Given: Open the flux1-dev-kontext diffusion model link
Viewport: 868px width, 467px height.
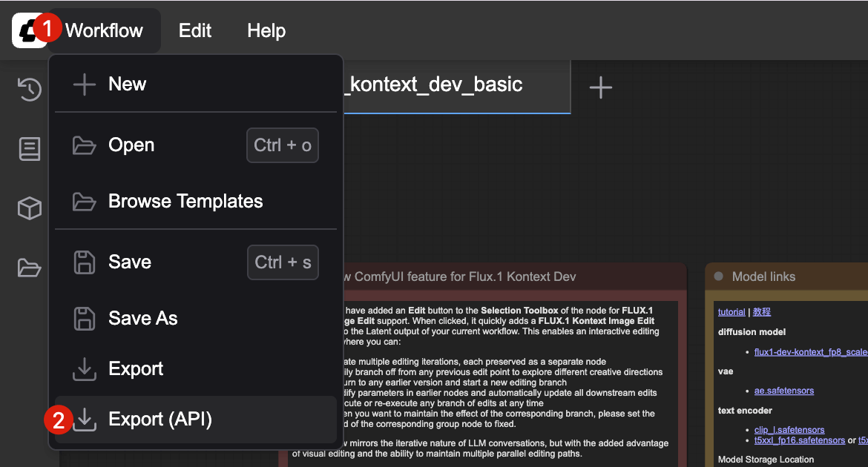Looking at the screenshot, I should 810,352.
